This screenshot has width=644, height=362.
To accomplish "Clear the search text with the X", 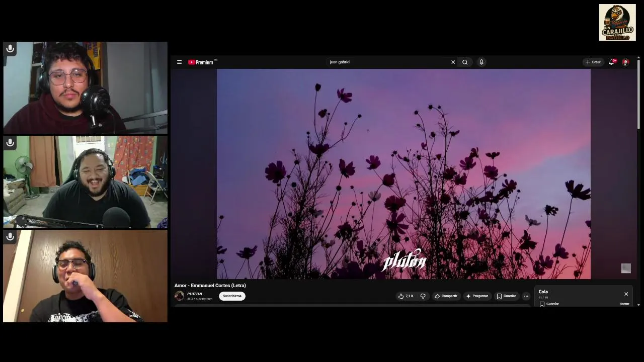I will [453, 62].
